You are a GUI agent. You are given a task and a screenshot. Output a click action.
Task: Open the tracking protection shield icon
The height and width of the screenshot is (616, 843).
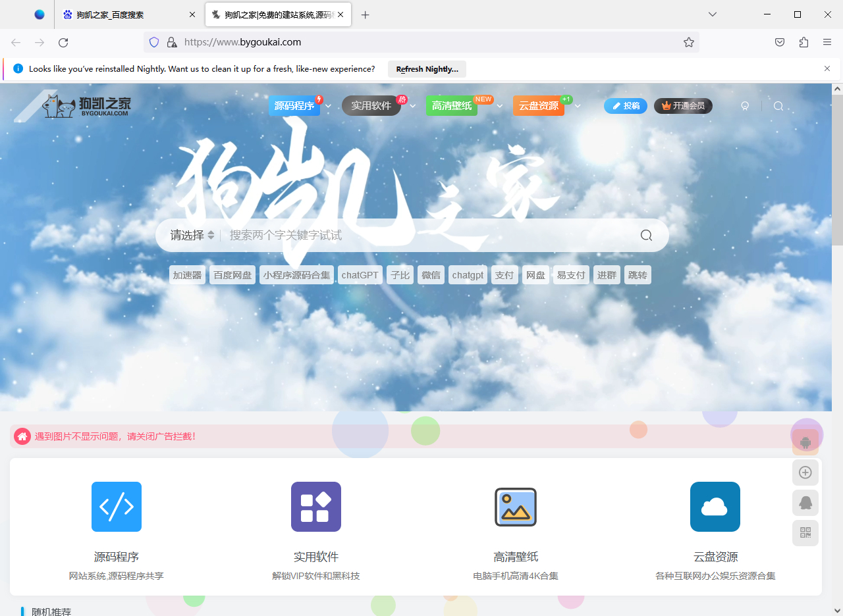click(x=154, y=42)
